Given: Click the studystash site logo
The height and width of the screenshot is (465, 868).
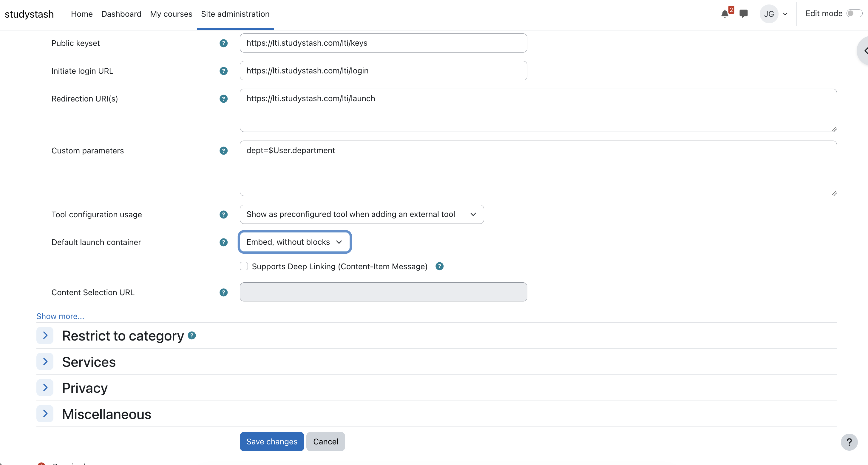Looking at the screenshot, I should 29,14.
